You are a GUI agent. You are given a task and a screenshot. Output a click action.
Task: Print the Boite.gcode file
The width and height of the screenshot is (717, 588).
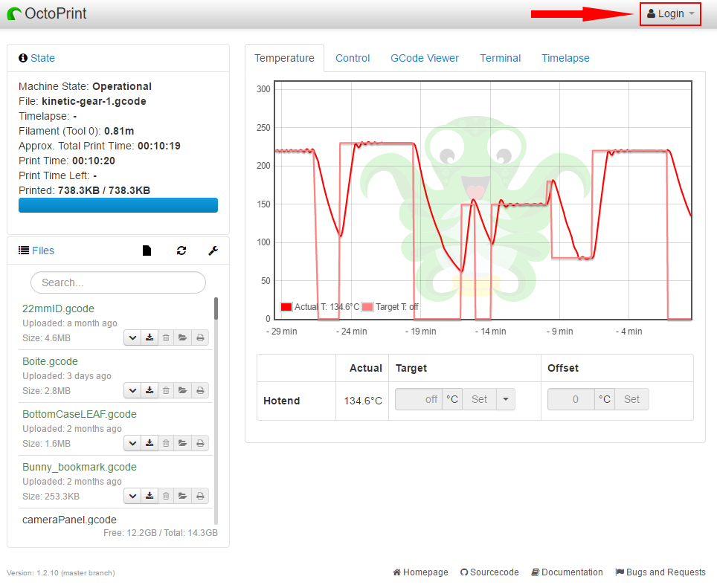200,390
